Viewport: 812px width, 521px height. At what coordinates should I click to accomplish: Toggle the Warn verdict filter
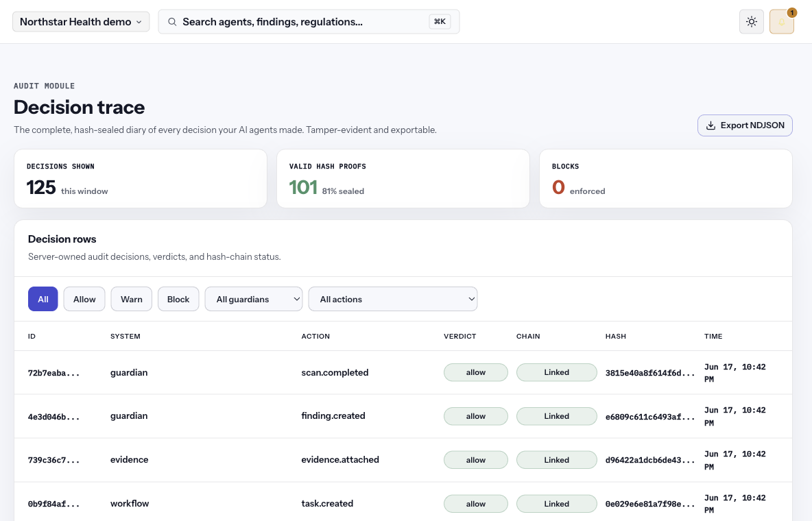tap(132, 299)
